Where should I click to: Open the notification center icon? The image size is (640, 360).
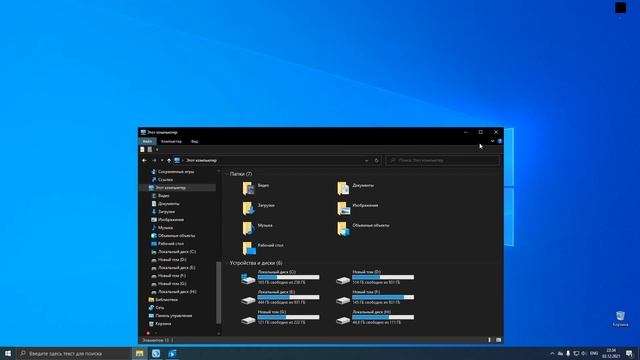tap(629, 353)
